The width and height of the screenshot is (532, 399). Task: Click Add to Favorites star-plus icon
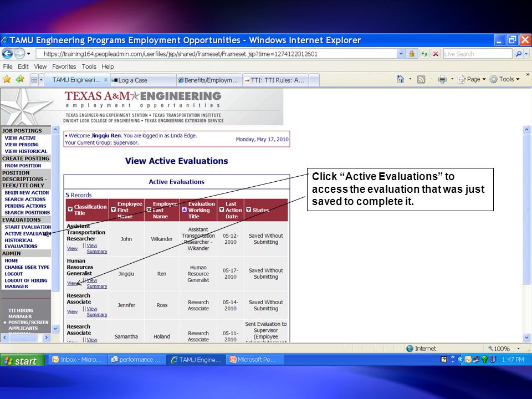click(20, 79)
